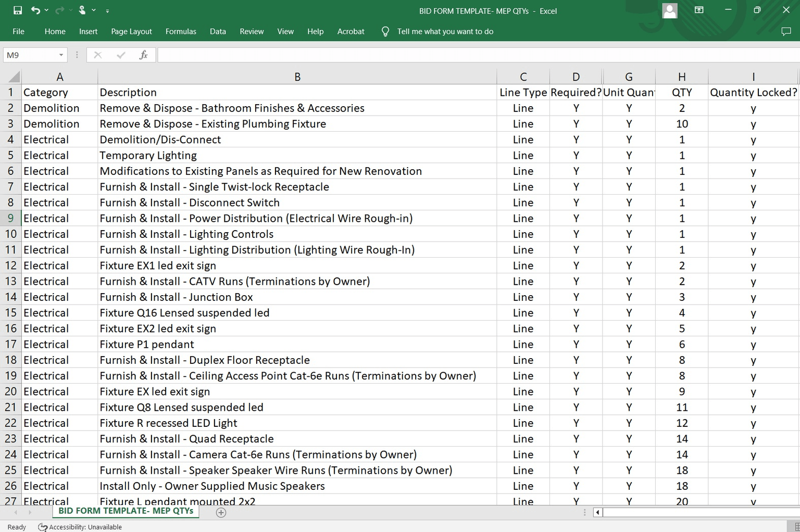Select 'Furnish & Install - Quad Receptacle' cell
This screenshot has width=800, height=532.
coord(297,439)
